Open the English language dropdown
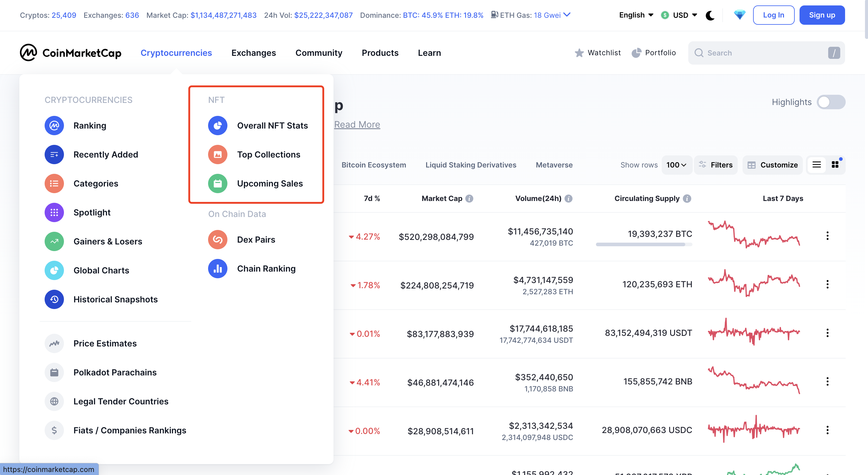The height and width of the screenshot is (475, 868). [x=636, y=15]
